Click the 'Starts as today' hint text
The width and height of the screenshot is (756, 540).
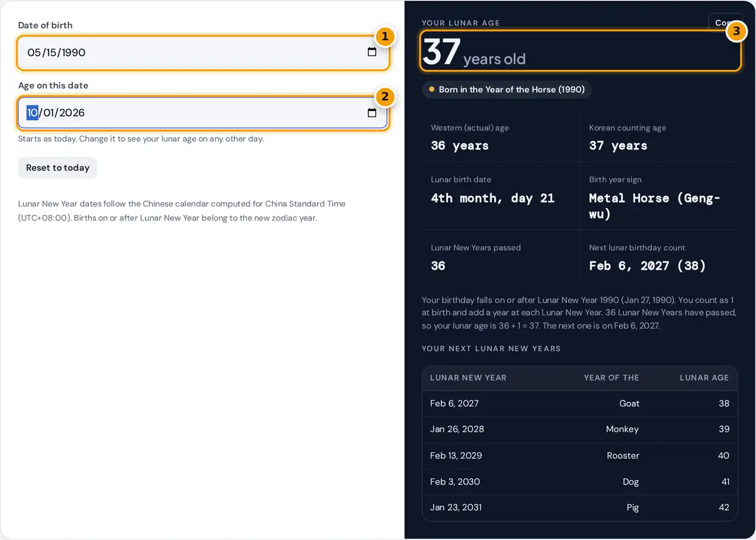click(x=140, y=139)
